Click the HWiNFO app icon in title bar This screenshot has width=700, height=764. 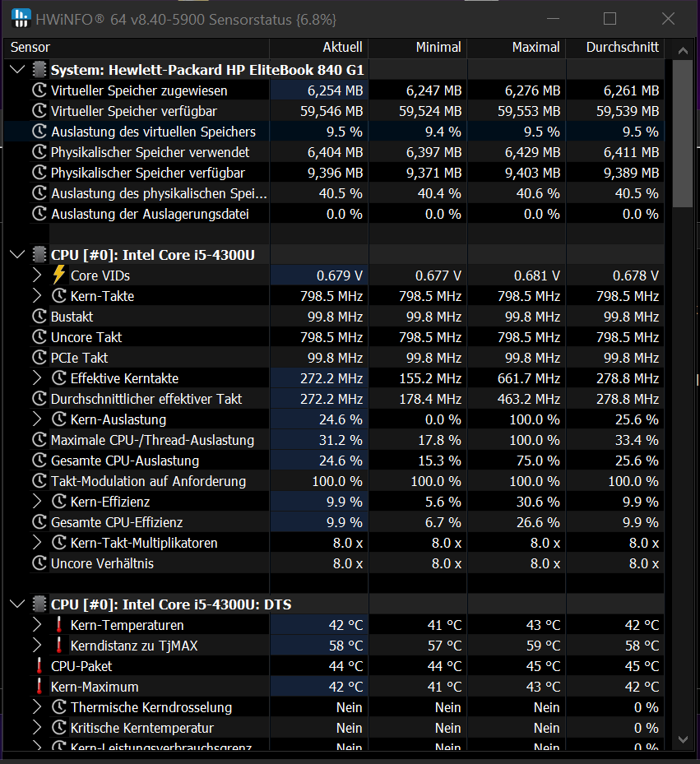(x=21, y=19)
